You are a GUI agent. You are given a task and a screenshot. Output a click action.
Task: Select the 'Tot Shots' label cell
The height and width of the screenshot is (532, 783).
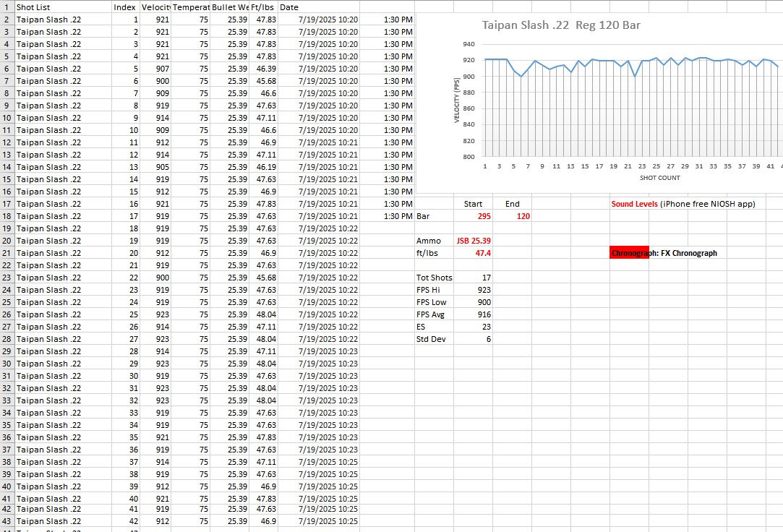[434, 278]
